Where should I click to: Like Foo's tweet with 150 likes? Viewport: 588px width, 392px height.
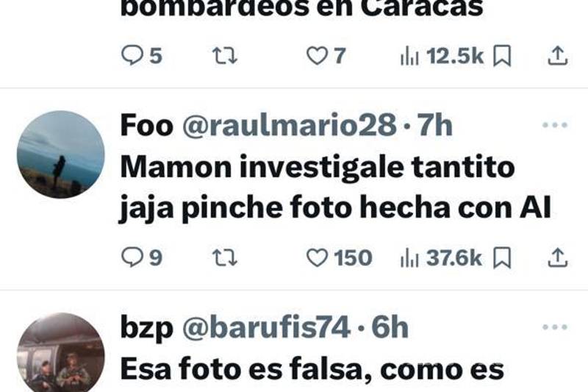click(317, 257)
